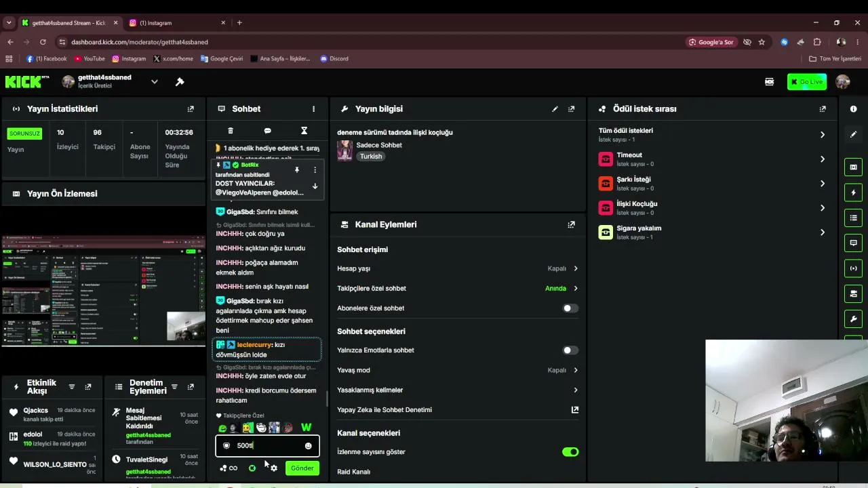Expand İlişki Koçluğu reward requests
The height and width of the screenshot is (488, 868).
[823, 208]
